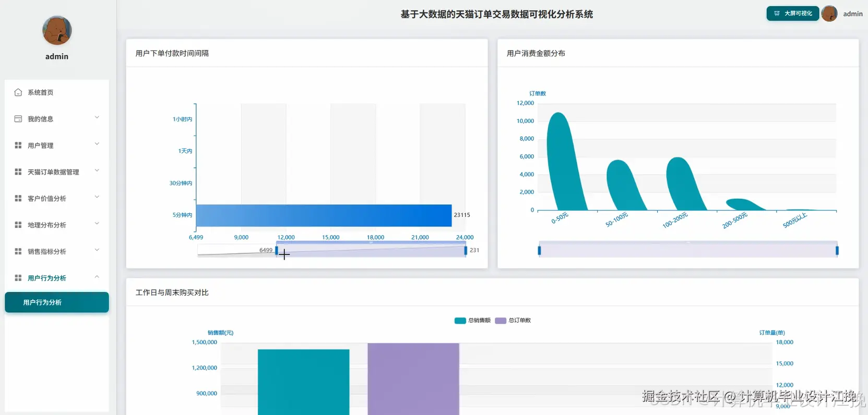Click the grid icon beside 天猫订单数据管理

pos(18,172)
